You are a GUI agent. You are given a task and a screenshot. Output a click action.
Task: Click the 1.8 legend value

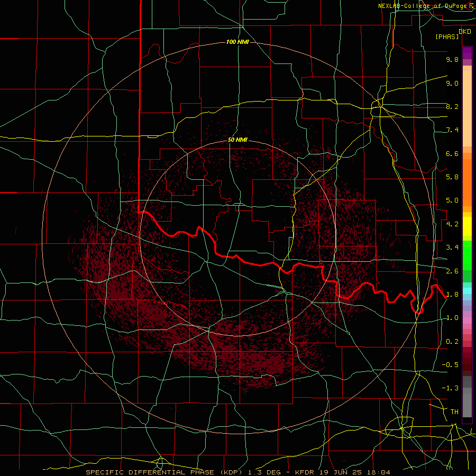(452, 295)
